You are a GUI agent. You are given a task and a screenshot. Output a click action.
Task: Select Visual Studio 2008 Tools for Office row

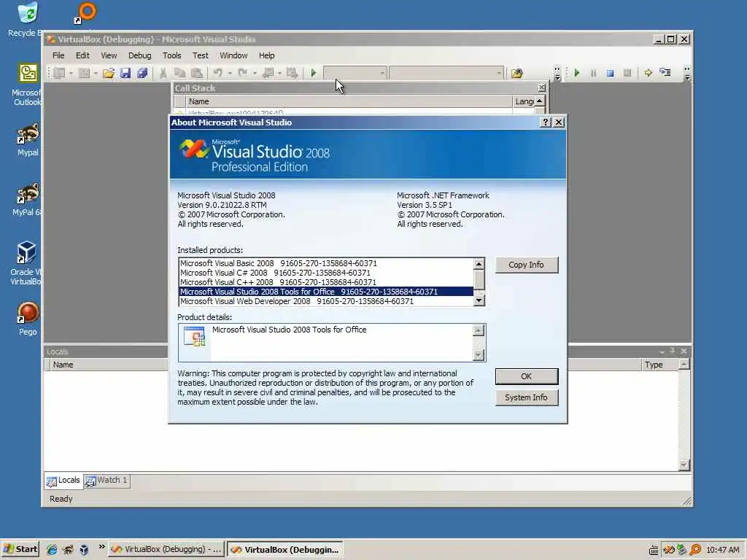tap(326, 292)
